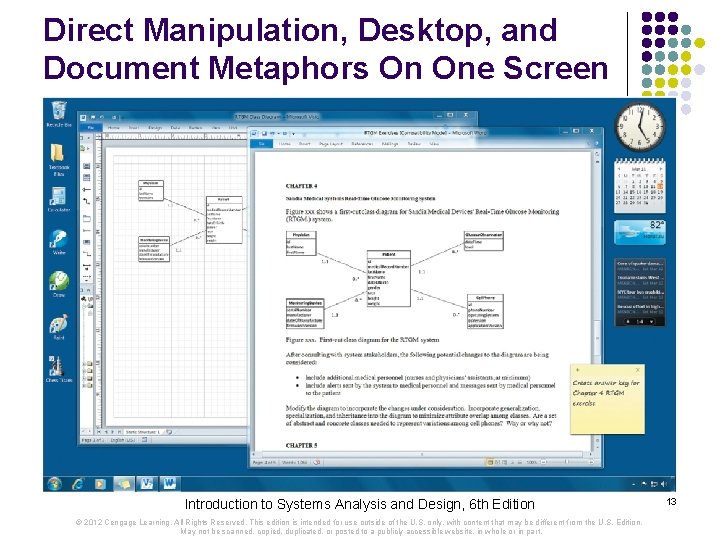This screenshot has width=720, height=540.
Task: Click the Word Help icon
Action: [x=597, y=144]
